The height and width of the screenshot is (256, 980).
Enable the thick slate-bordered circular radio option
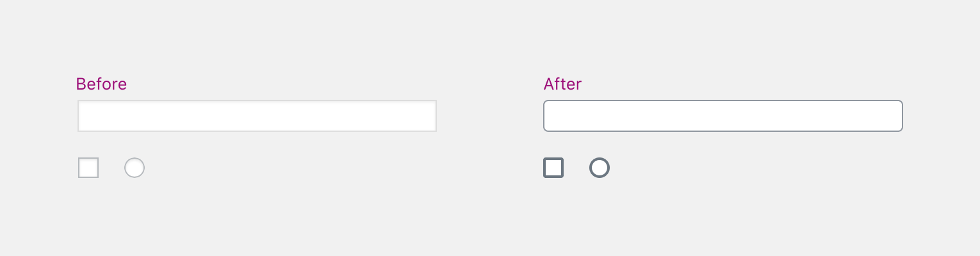600,168
